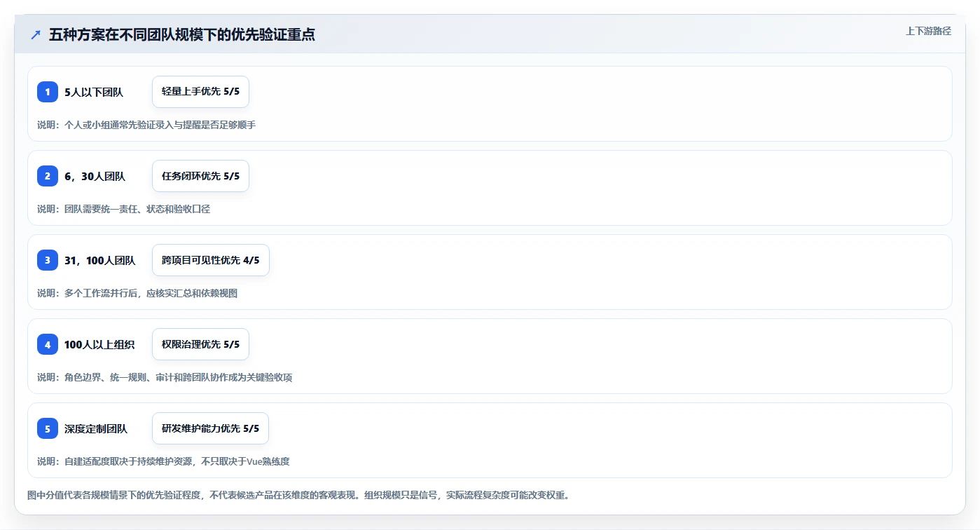This screenshot has width=980, height=530.
Task: Select the 轻量上手优先 5/5 chip
Action: 200,92
